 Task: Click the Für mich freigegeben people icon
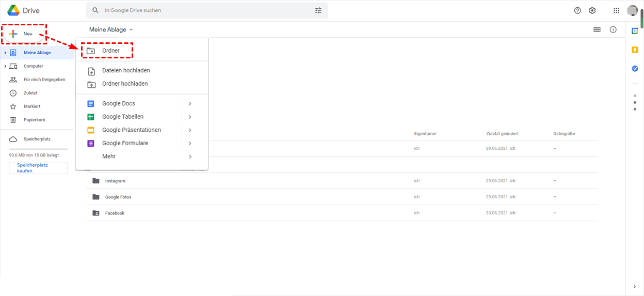click(13, 80)
